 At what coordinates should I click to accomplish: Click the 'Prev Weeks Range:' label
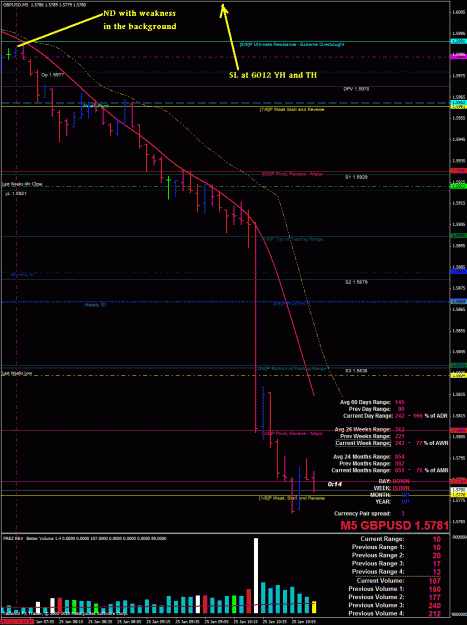tap(365, 436)
